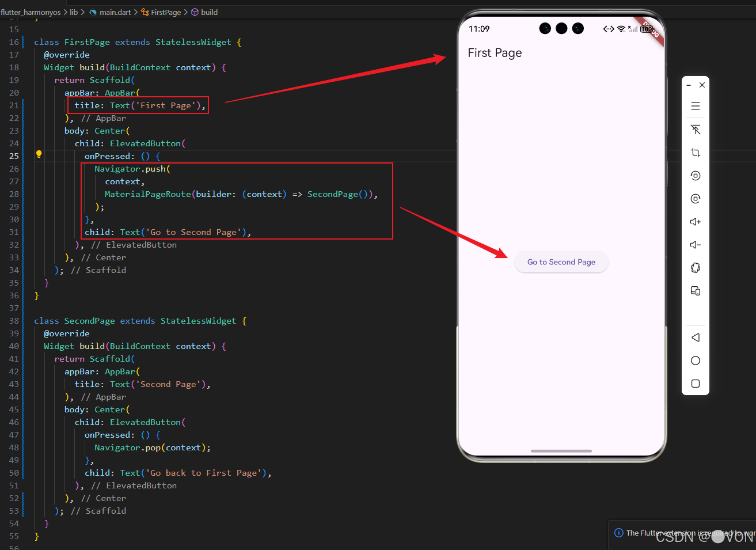This screenshot has height=550, width=756.
Task: Click 'body: Center(' on line 45
Action: coord(97,409)
